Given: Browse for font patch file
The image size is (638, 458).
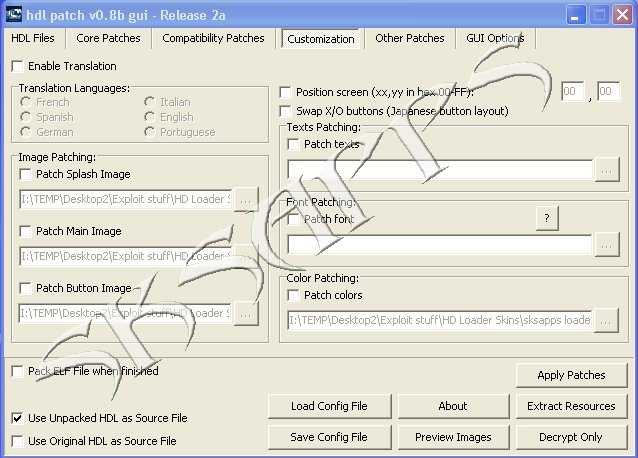Looking at the screenshot, I should click(607, 245).
